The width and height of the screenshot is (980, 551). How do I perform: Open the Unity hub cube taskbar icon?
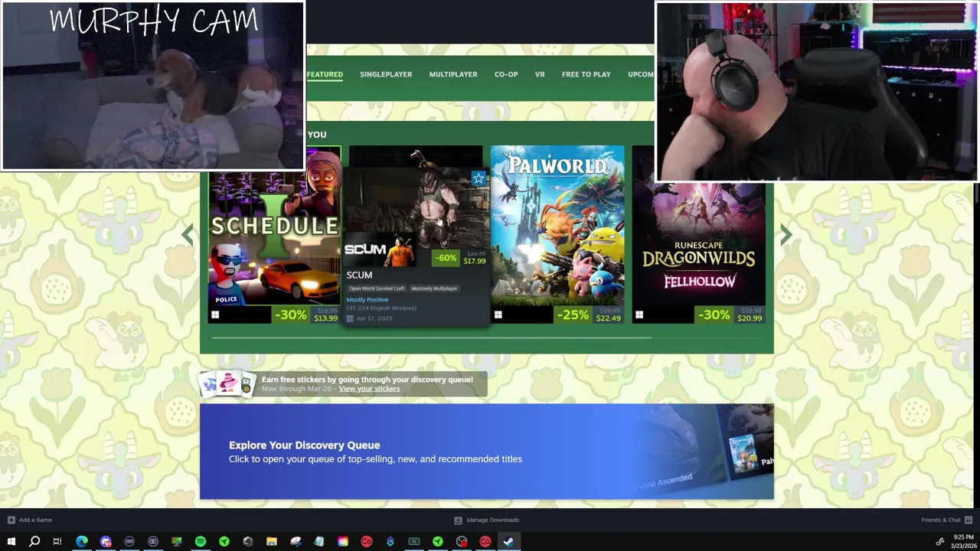tap(248, 542)
